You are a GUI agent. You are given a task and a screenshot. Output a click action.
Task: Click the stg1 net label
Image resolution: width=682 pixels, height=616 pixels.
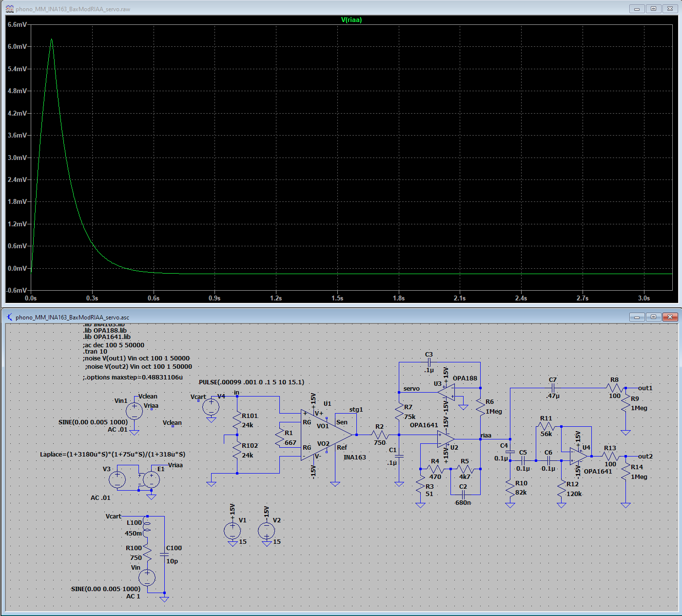pos(356,410)
